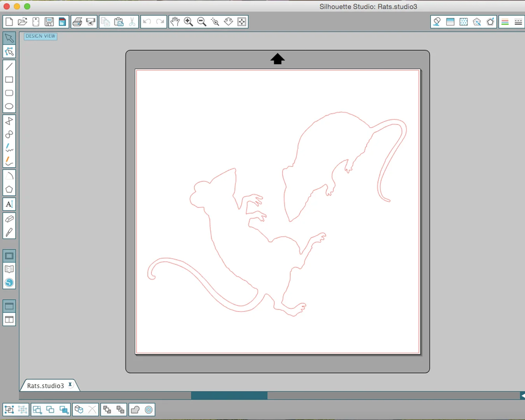This screenshot has width=525, height=420.
Task: Duplicate the selection with cubes icon
Action: 79,409
